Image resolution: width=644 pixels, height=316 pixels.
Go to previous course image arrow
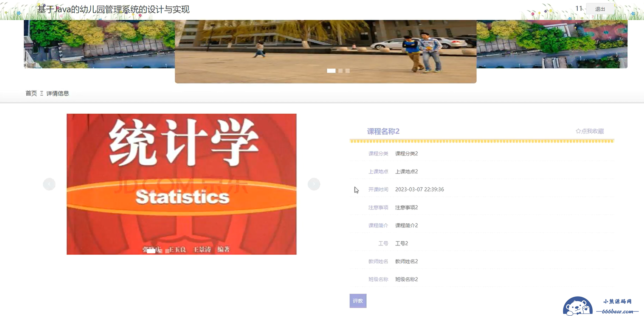tap(49, 184)
